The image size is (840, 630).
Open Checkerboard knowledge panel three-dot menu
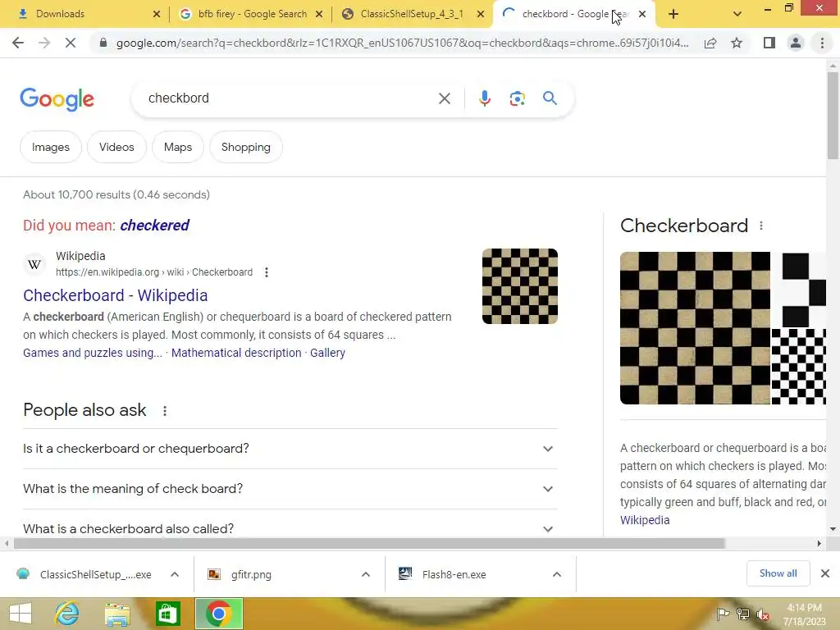[761, 226]
